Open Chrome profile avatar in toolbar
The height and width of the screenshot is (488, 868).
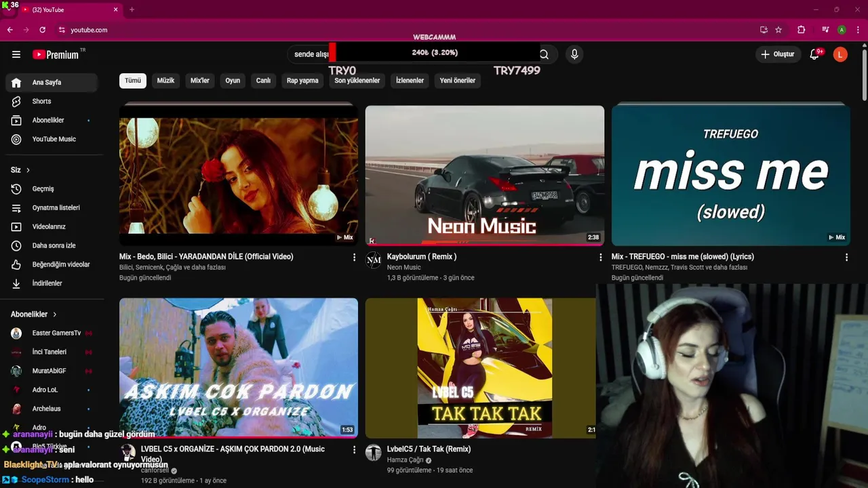pos(842,30)
